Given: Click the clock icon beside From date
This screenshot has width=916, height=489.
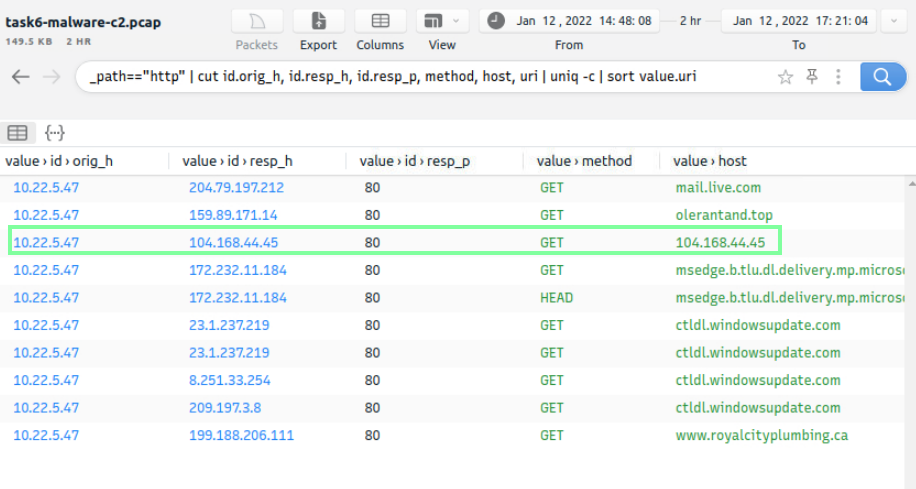Looking at the screenshot, I should pyautogui.click(x=497, y=21).
